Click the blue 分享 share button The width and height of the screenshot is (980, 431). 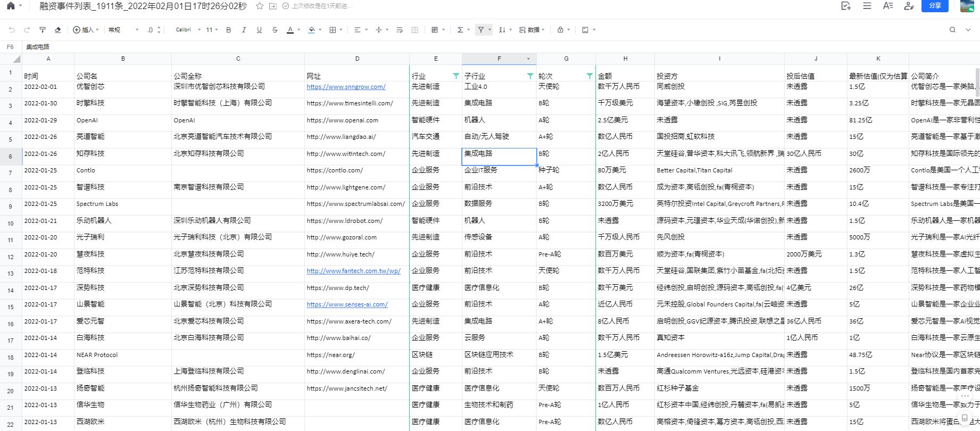[x=935, y=5]
